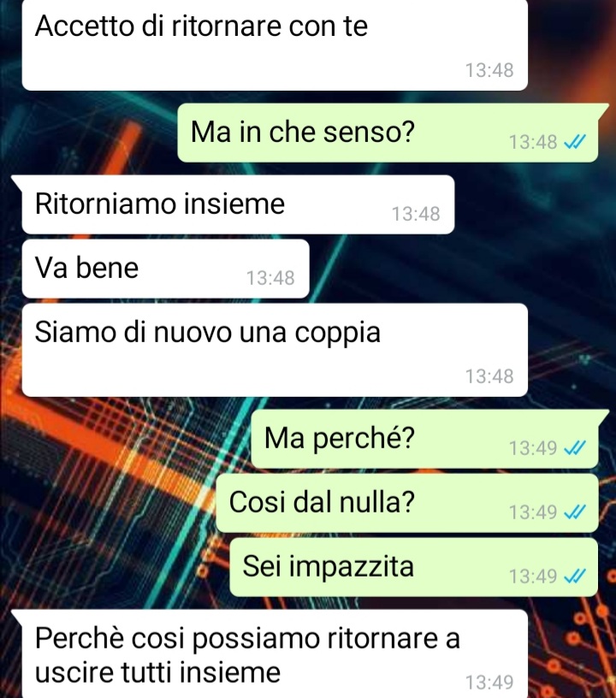Select the "Perchè cosi possiamo ritornare" message
The image size is (616, 698).
tap(269, 654)
